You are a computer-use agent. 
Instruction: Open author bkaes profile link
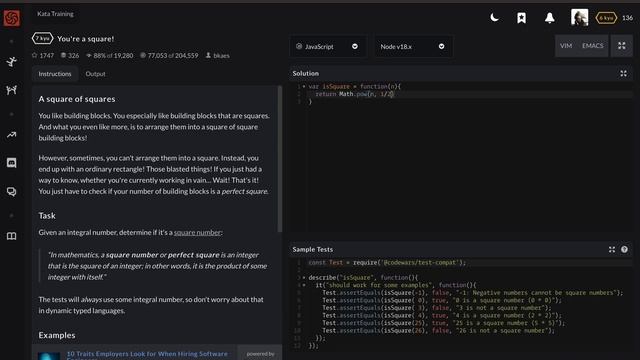[221, 56]
